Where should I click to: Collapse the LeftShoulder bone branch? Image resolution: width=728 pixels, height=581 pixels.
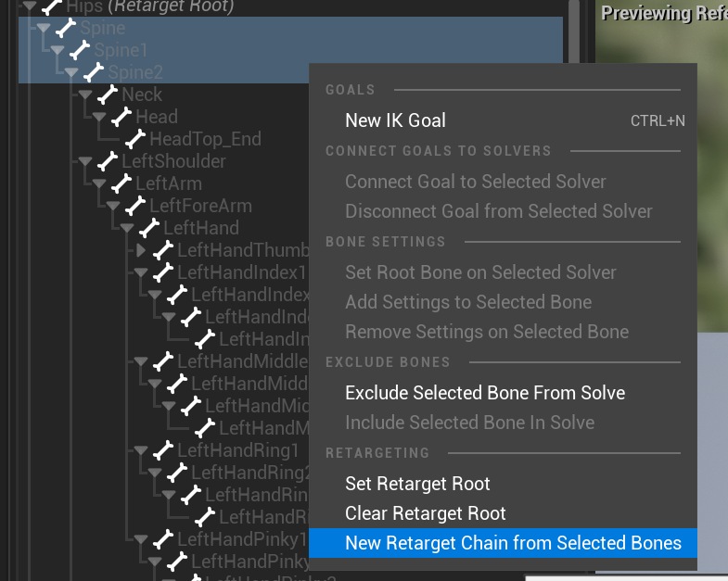[85, 161]
